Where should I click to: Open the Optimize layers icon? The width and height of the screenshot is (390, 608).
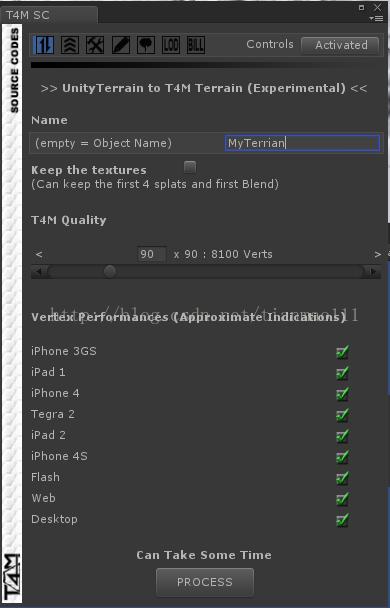(x=70, y=45)
